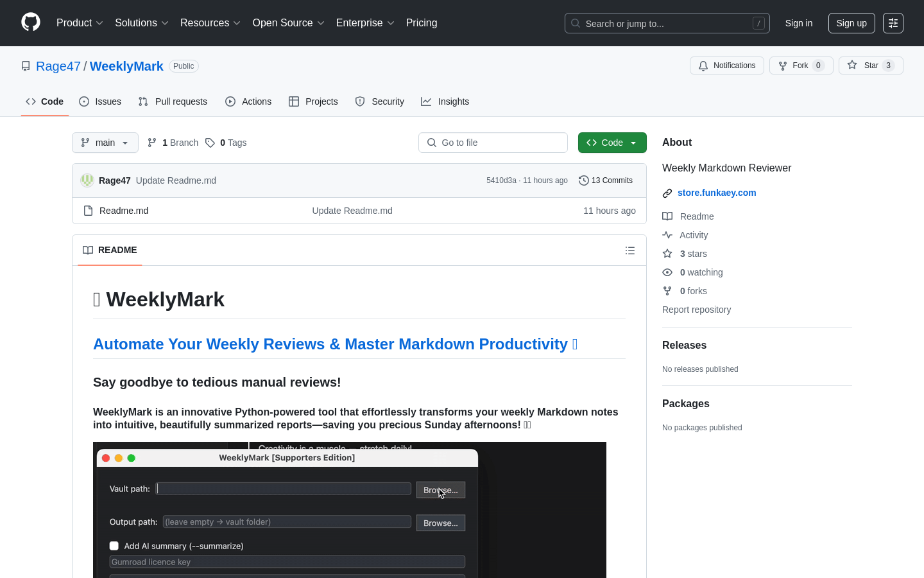This screenshot has width=924, height=578.
Task: View the 13 Commits history
Action: pyautogui.click(x=606, y=180)
